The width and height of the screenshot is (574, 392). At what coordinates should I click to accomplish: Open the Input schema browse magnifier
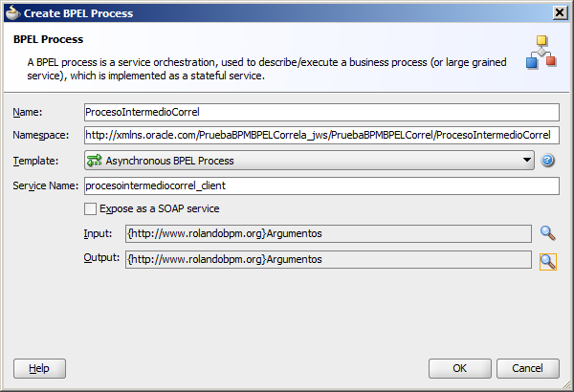(x=547, y=233)
